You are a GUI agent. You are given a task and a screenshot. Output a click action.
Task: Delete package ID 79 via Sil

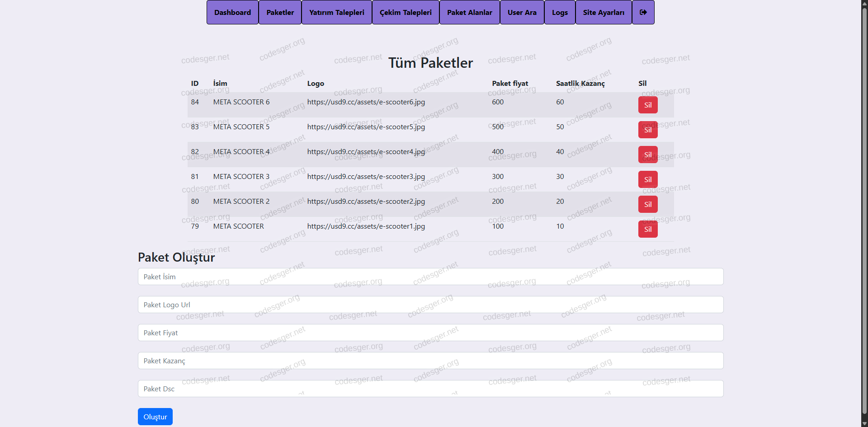pos(647,229)
